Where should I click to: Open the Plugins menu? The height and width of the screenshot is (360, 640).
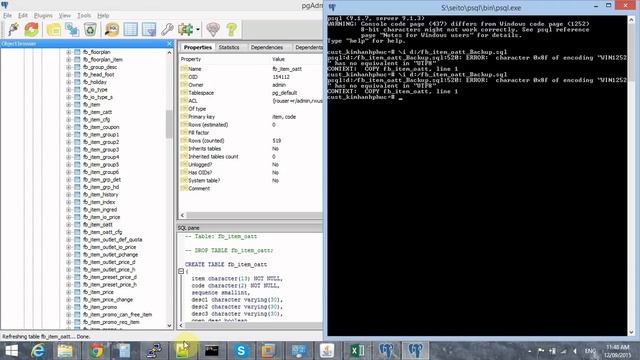(x=43, y=16)
